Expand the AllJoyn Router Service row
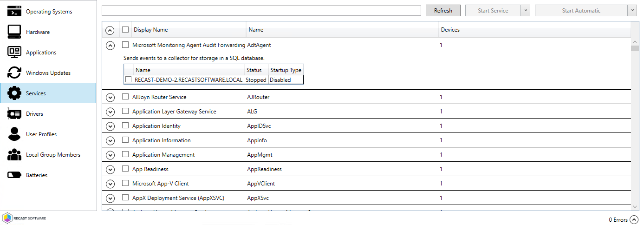 [x=110, y=98]
